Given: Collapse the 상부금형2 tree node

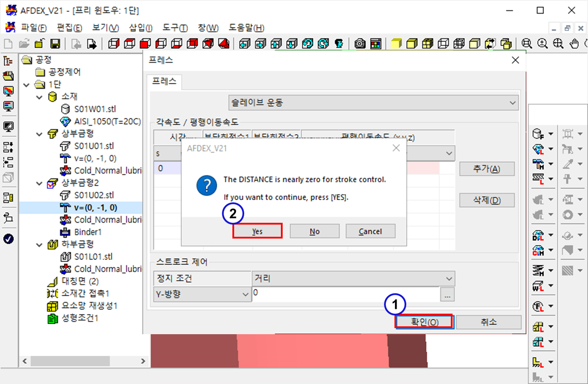Looking at the screenshot, I should (x=40, y=183).
